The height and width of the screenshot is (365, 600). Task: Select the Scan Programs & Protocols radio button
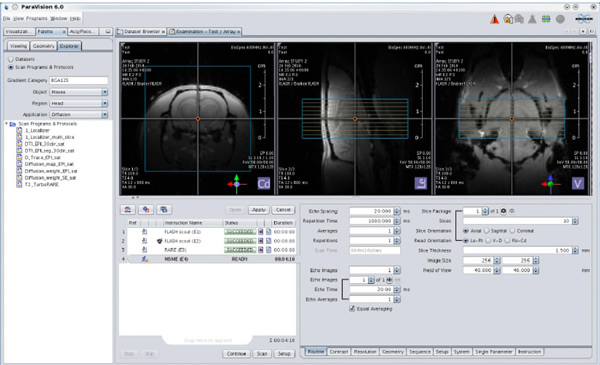(11, 67)
